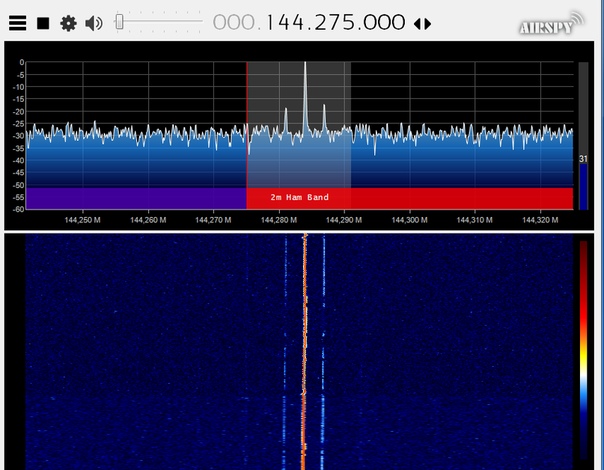Open the settings gear configuration
604x470 pixels.
[x=68, y=24]
